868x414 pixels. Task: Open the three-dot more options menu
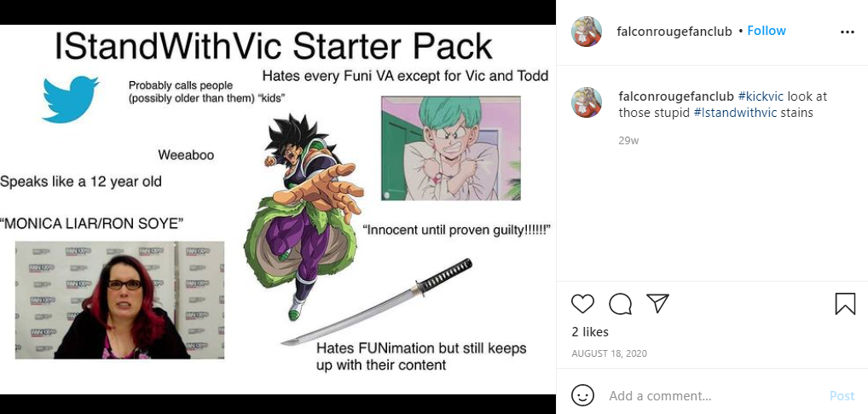[x=847, y=32]
